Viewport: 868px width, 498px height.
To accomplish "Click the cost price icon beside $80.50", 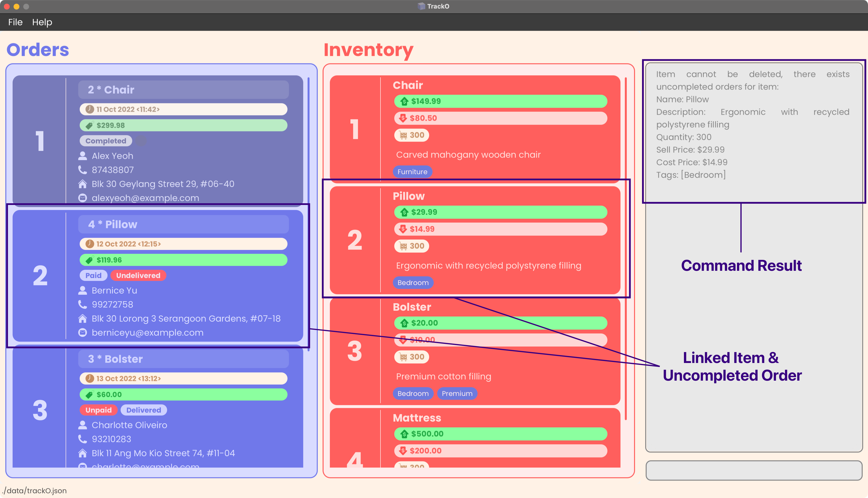I will click(x=403, y=118).
